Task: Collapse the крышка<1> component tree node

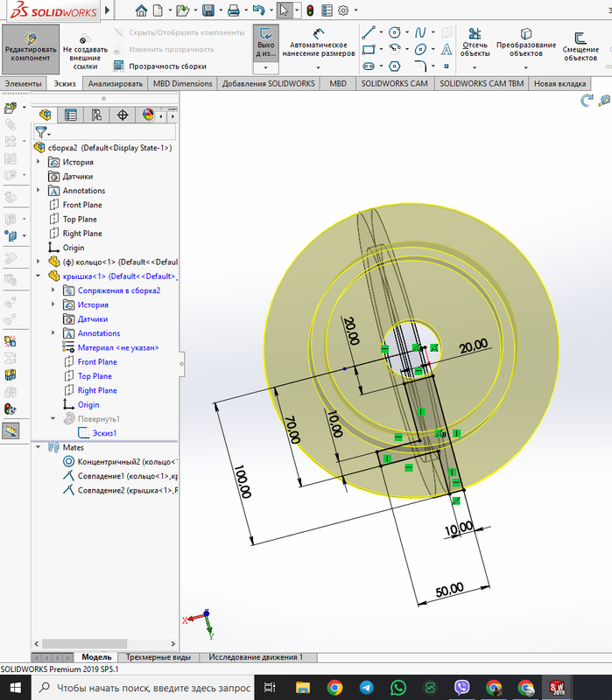Action: (x=38, y=276)
